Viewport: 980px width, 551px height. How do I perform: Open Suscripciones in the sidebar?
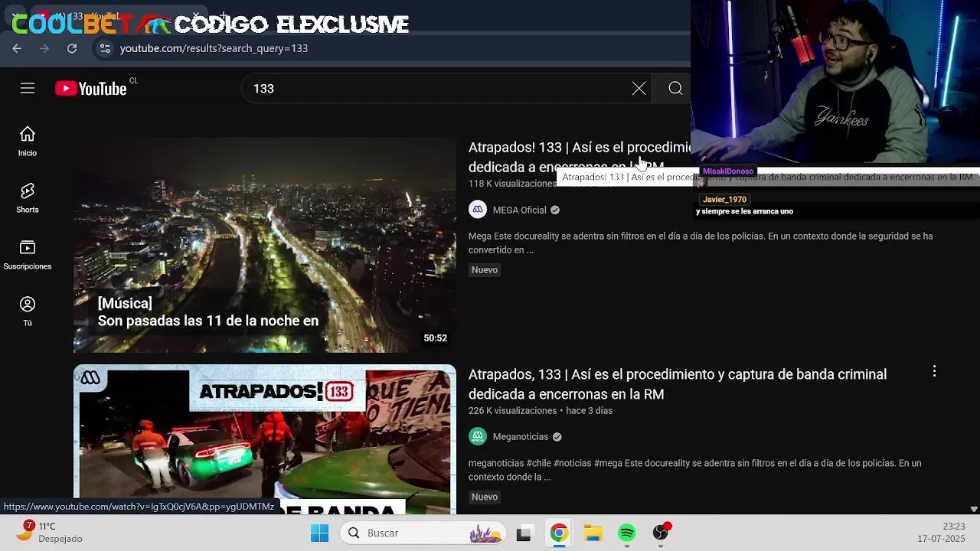(28, 256)
